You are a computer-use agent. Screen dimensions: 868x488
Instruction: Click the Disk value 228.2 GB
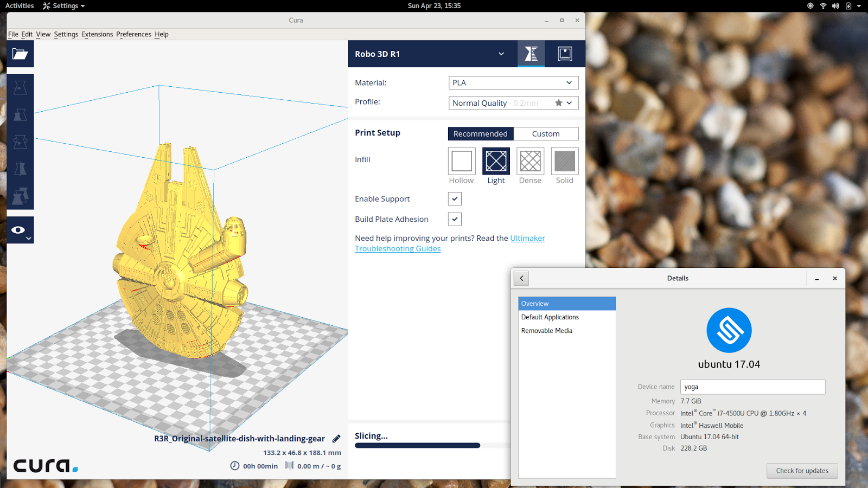[694, 448]
